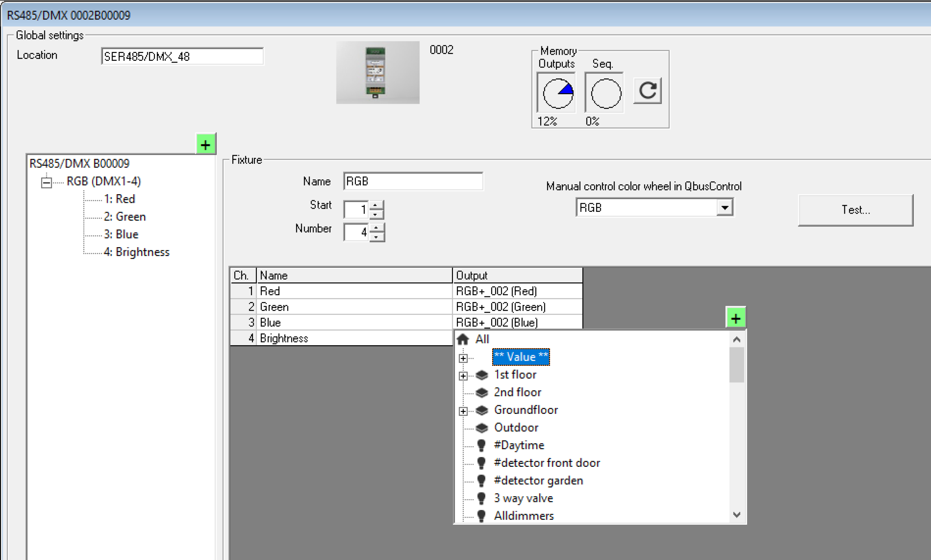The width and height of the screenshot is (931, 560).
Task: Click the Output column header
Action: pyautogui.click(x=518, y=275)
